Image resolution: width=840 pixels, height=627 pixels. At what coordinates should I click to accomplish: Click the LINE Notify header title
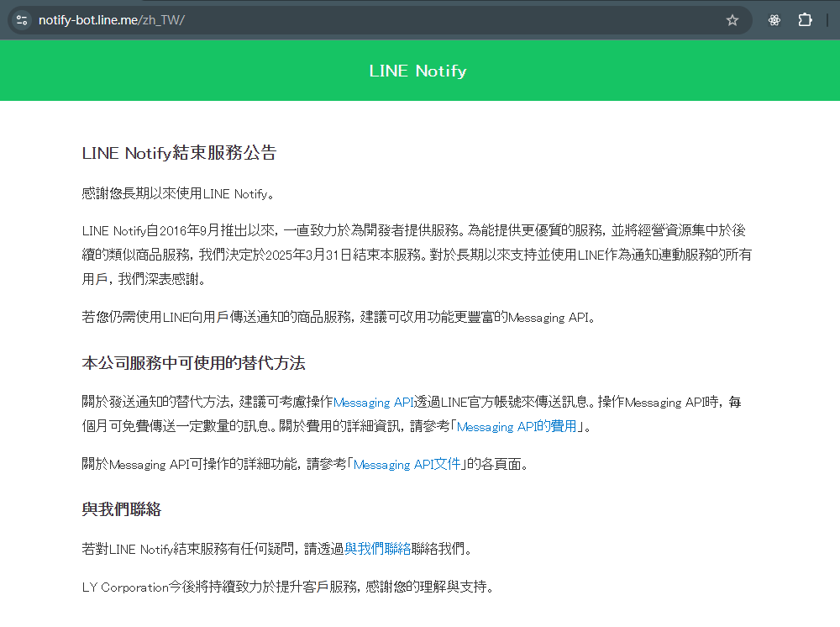click(x=417, y=71)
